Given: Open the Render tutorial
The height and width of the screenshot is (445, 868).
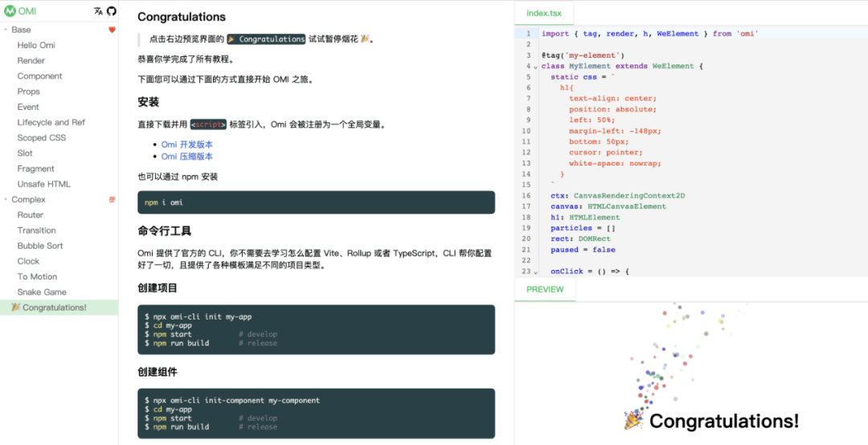Looking at the screenshot, I should (31, 61).
